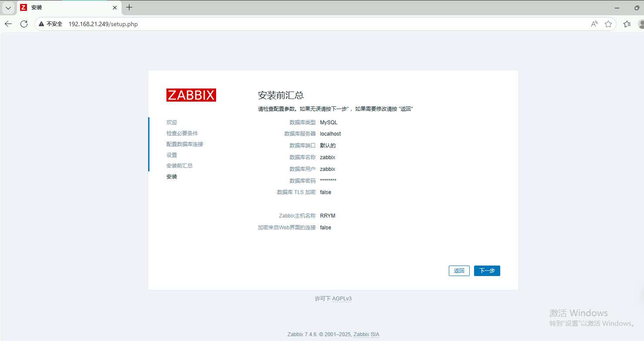
Task: Open the Zabbix SIA footer link
Action: click(366, 334)
